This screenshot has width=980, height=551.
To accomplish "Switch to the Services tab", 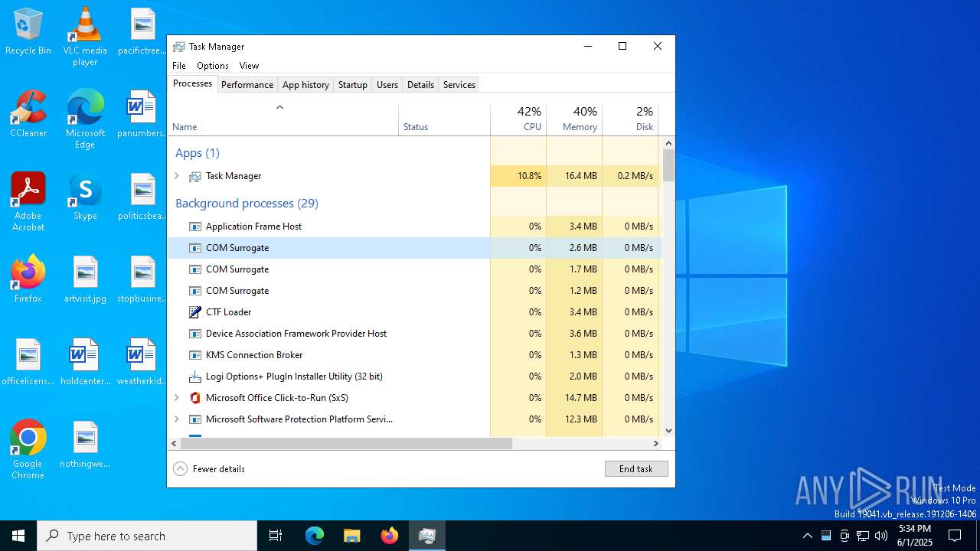I will coord(459,85).
